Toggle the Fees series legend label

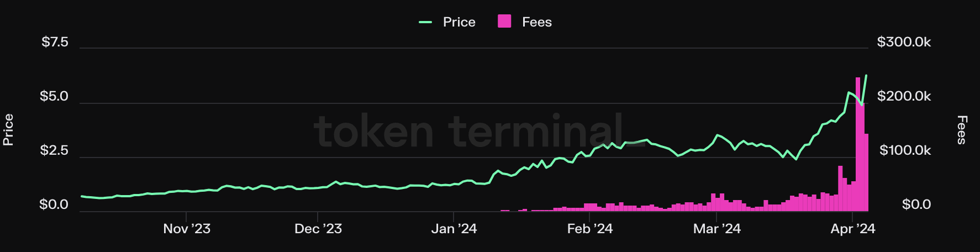tap(537, 22)
